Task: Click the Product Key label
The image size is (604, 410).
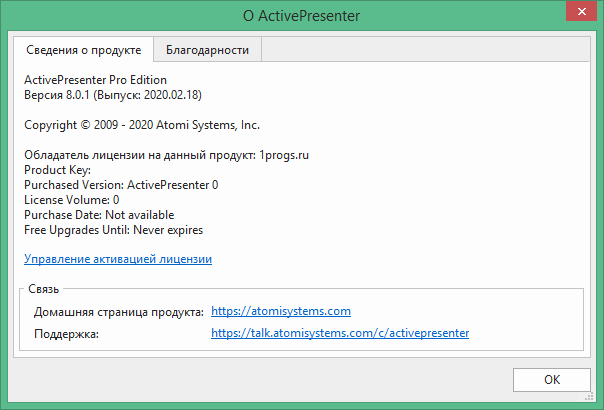Action: 57,170
